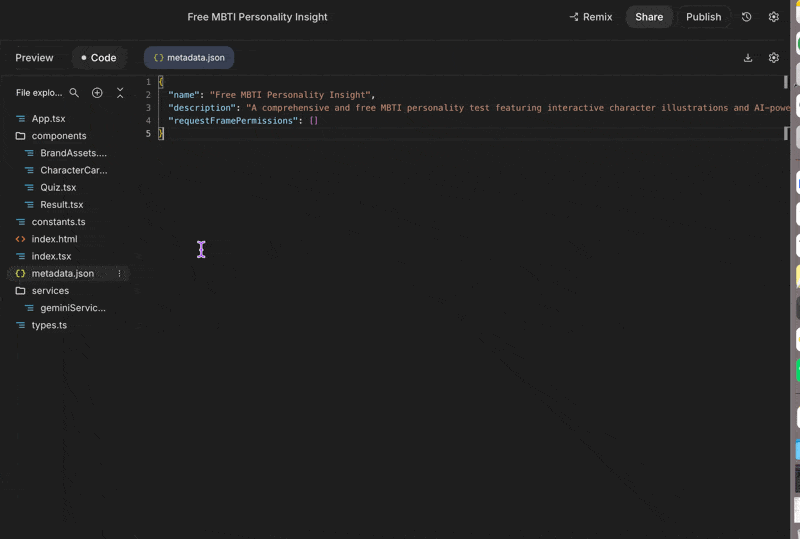This screenshot has height=539, width=800.
Task: Open the top header settings gear
Action: (773, 17)
